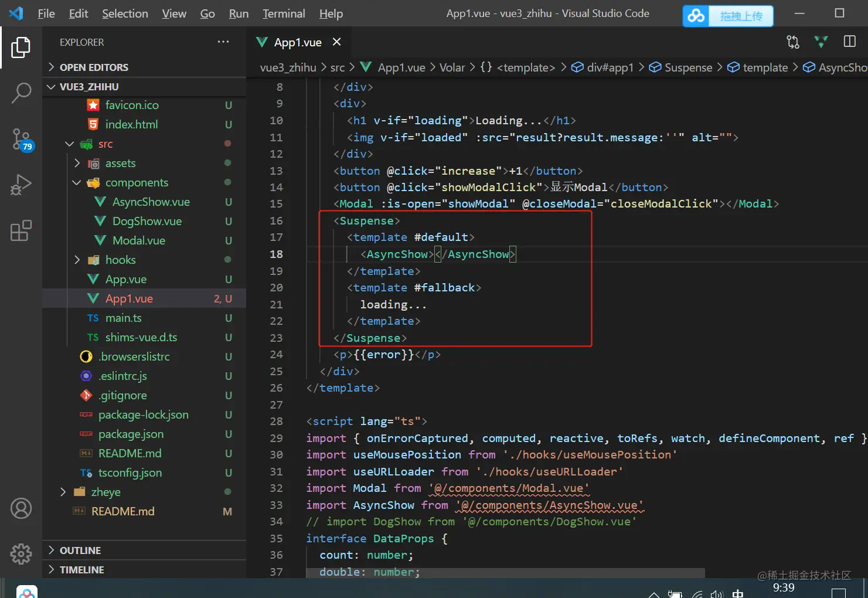This screenshot has width=868, height=598.
Task: Click the Open Changes compare icon
Action: (x=793, y=42)
